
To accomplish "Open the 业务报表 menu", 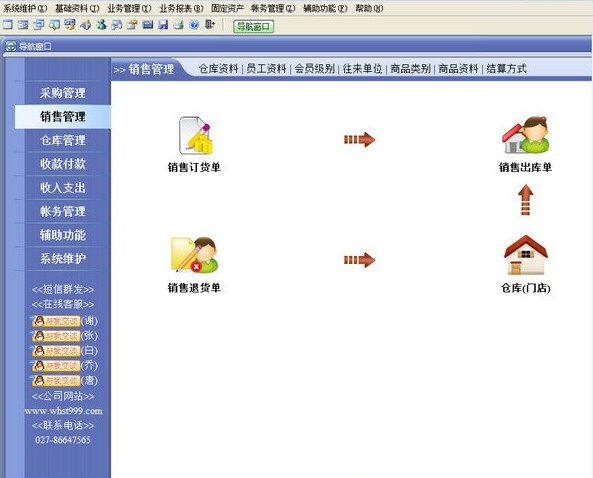I will (182, 8).
